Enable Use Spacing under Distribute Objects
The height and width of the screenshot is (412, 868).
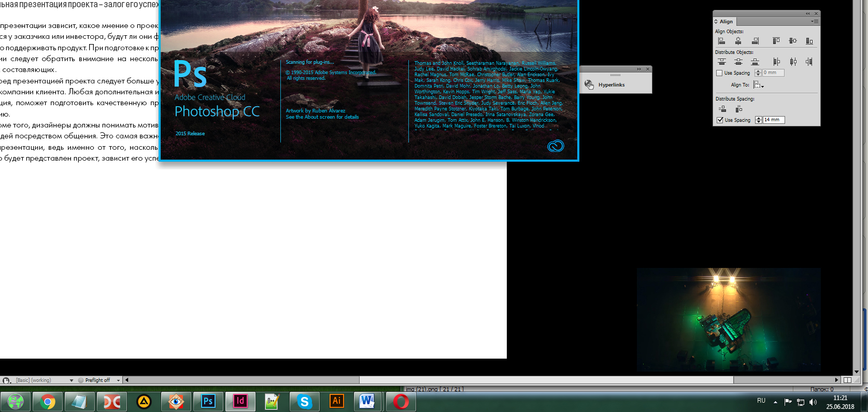[x=719, y=73]
